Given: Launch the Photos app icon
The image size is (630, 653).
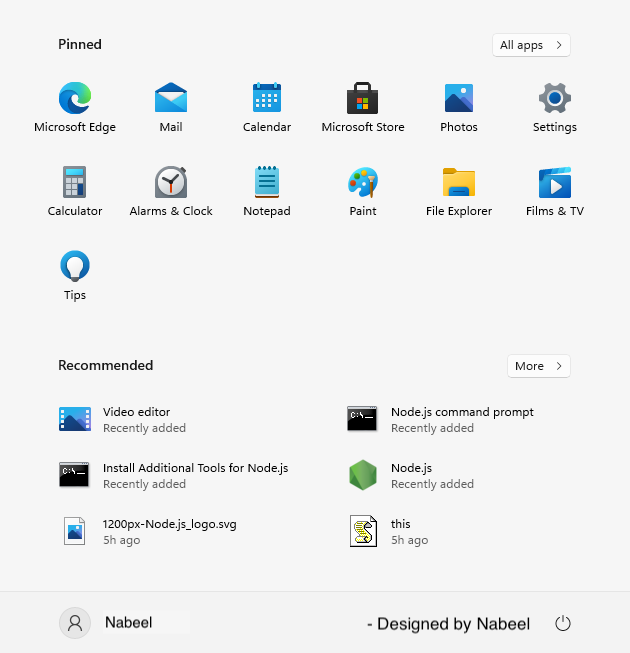Looking at the screenshot, I should pyautogui.click(x=459, y=98).
